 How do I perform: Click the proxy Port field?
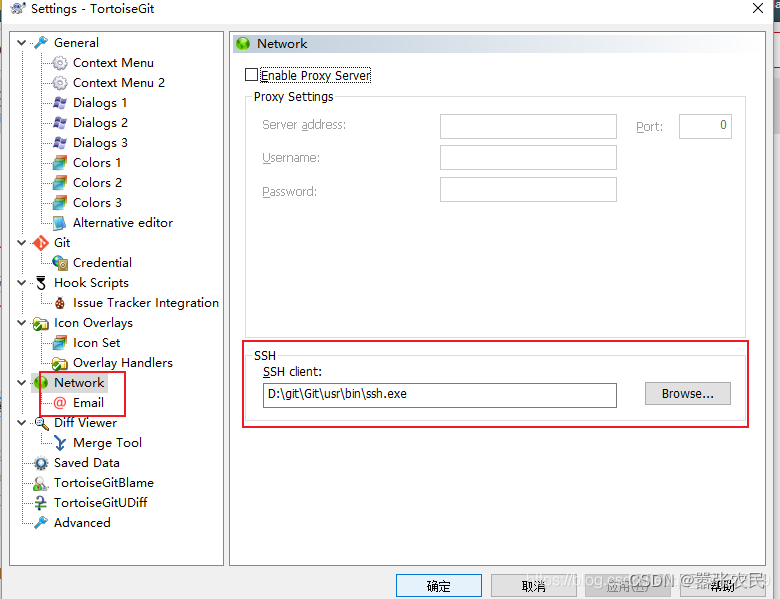705,126
